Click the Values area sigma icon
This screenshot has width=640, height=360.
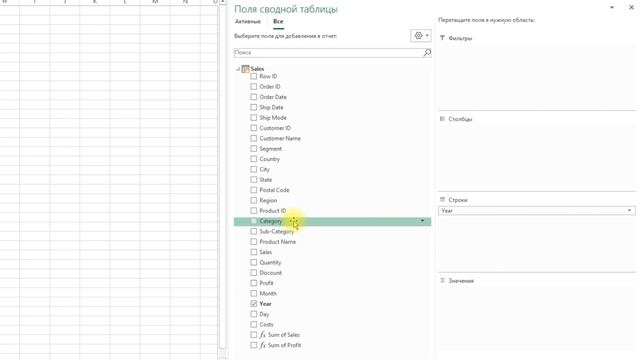point(442,280)
